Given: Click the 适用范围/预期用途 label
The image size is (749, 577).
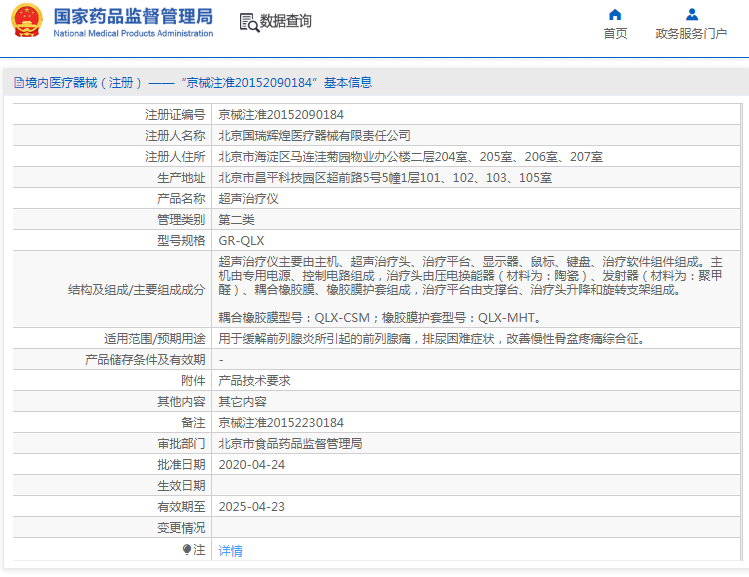Looking at the screenshot, I should click(155, 339).
